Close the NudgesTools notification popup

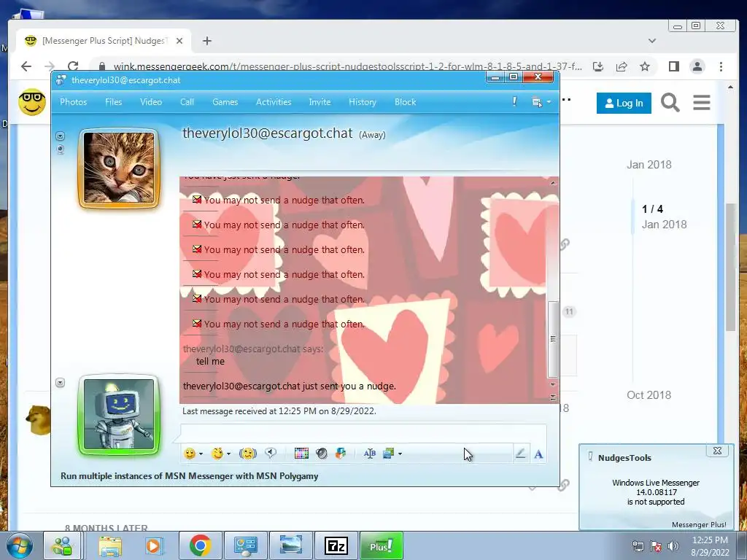tap(717, 451)
